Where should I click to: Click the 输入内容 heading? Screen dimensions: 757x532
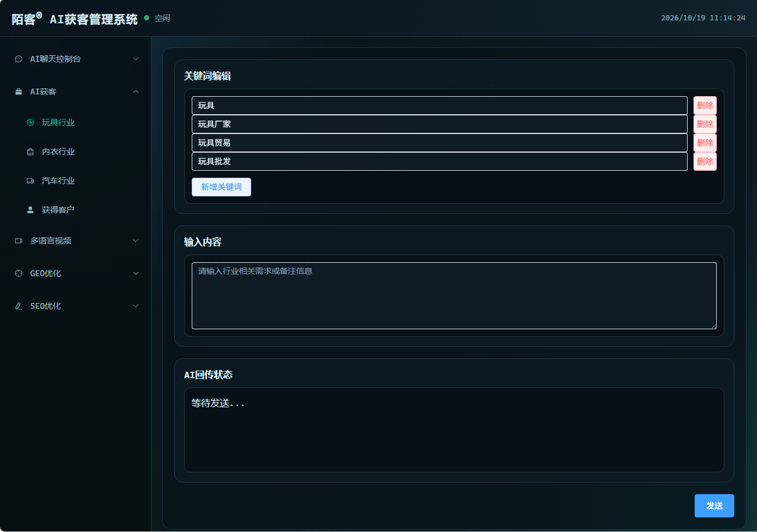click(x=203, y=242)
